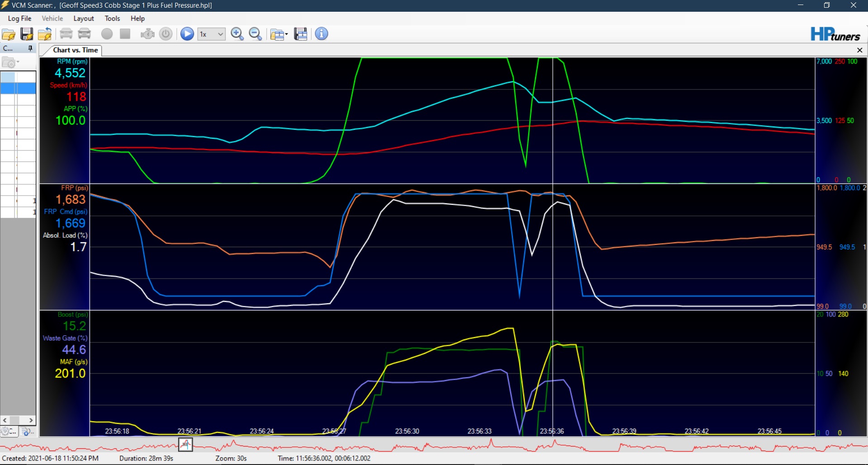Image resolution: width=868 pixels, height=465 pixels.
Task: Click the square gray stop button
Action: click(x=125, y=34)
